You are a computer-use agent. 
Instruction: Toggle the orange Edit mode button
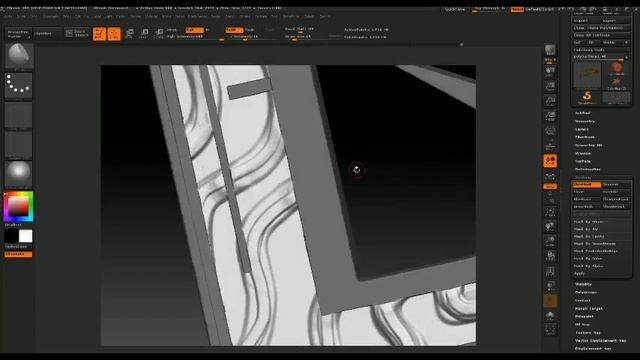click(99, 33)
